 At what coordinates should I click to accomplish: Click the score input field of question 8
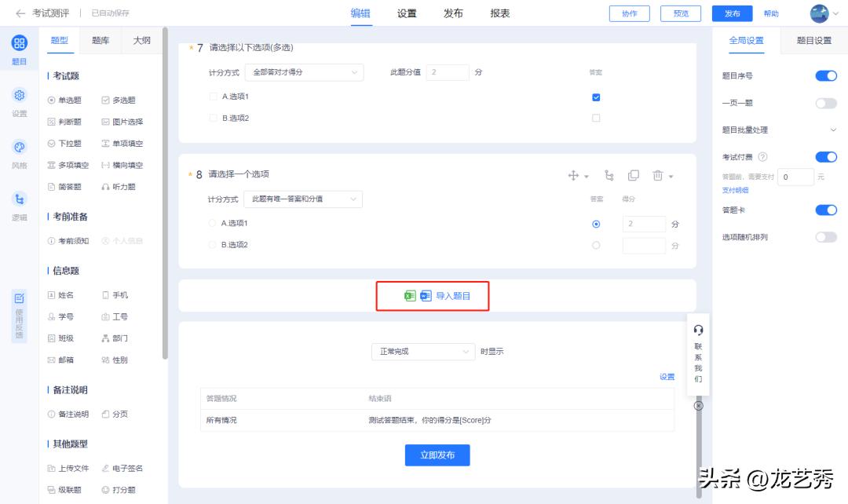pos(644,224)
